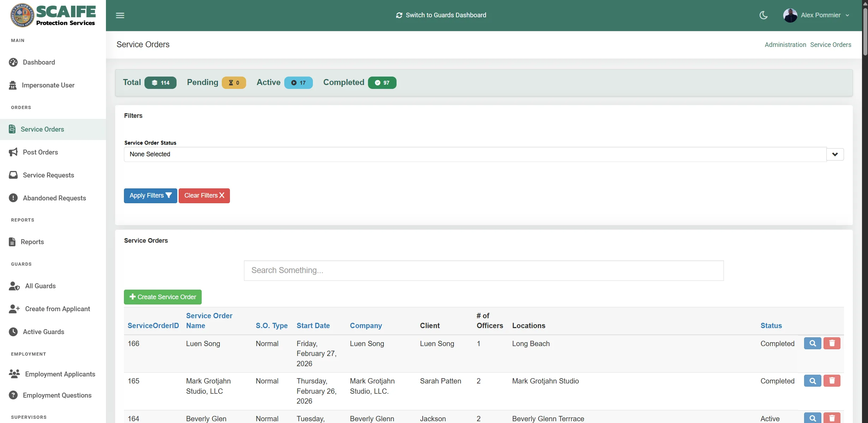Toggle the hamburger sidebar menu
This screenshot has height=423, width=868.
point(120,15)
